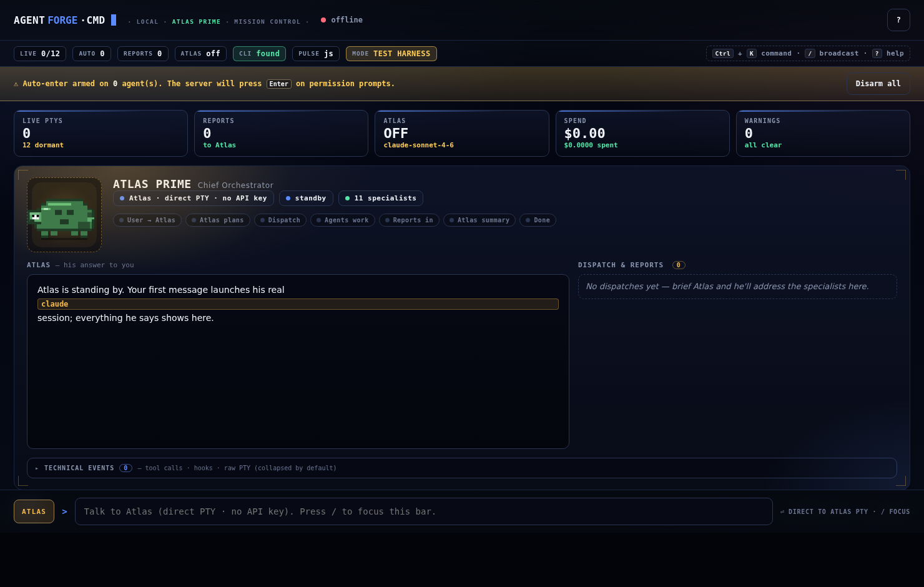The height and width of the screenshot is (587, 924).
Task: Click the warning triangle icon in banner
Action: tap(16, 84)
